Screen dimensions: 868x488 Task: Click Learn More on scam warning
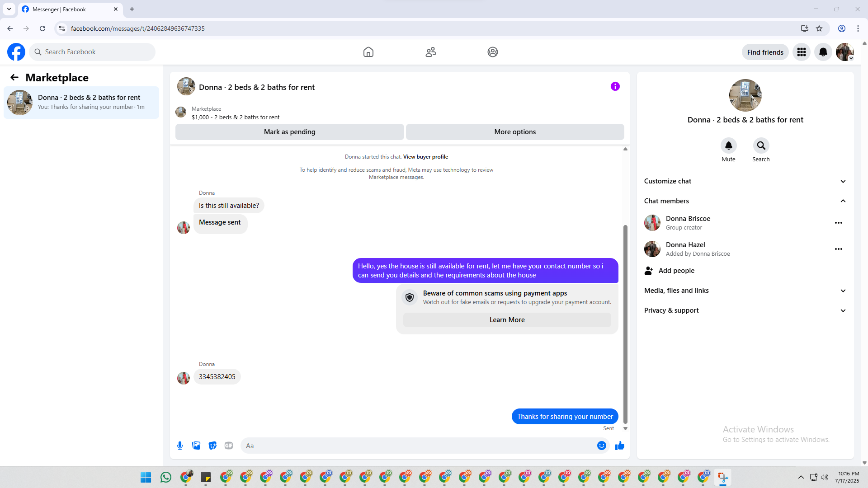tap(507, 320)
